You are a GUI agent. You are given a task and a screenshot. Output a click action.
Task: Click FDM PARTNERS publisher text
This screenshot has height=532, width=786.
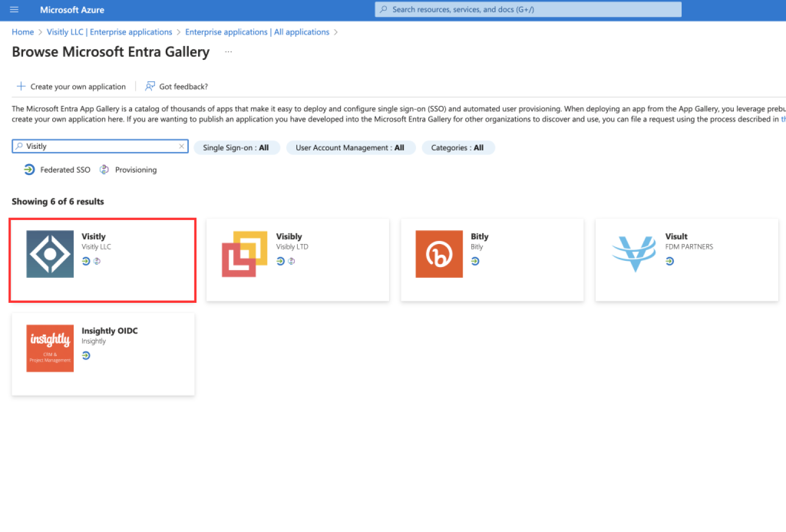click(689, 247)
